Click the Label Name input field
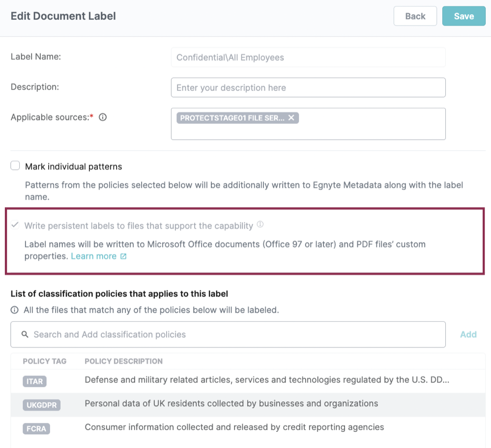 point(308,57)
